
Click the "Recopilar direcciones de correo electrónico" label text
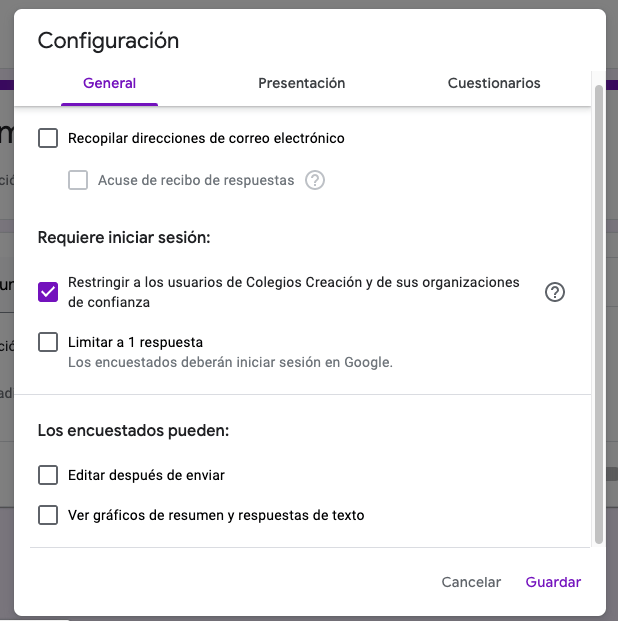pos(206,138)
